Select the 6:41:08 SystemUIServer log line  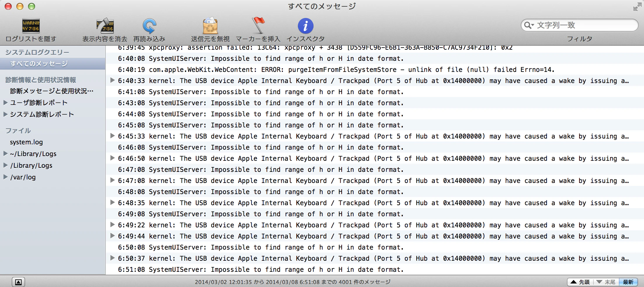click(375, 92)
